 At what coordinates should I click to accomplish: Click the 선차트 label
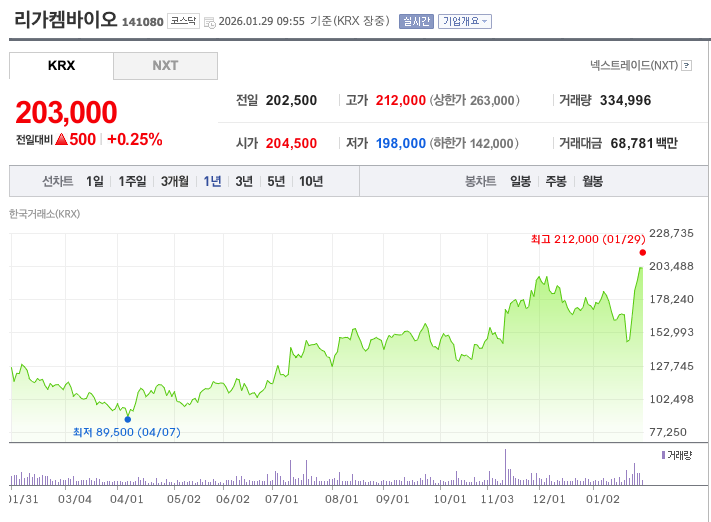58,181
